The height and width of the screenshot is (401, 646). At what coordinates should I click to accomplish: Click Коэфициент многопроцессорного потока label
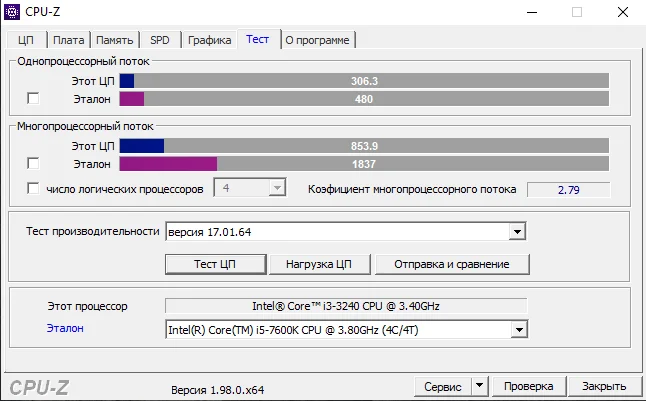tap(412, 189)
